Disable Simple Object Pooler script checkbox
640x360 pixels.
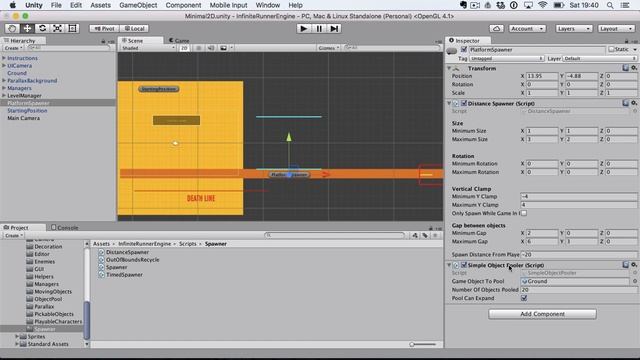(x=464, y=265)
